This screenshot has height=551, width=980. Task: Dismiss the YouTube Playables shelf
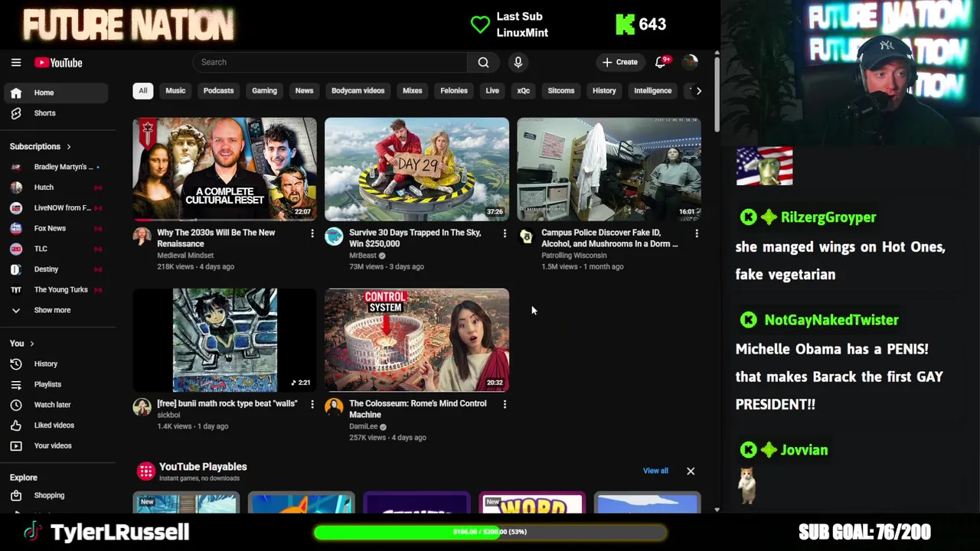(691, 471)
